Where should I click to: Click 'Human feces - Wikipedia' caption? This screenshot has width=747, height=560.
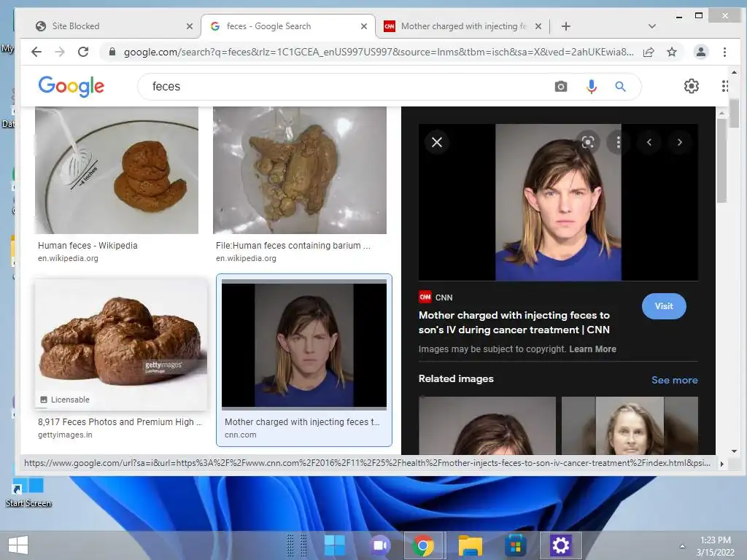(88, 246)
